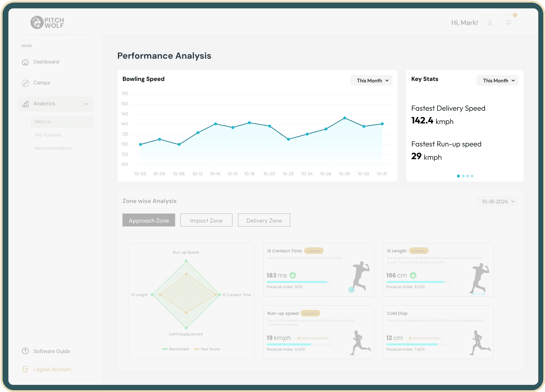Click bowler figure in IS Length card

479,278
